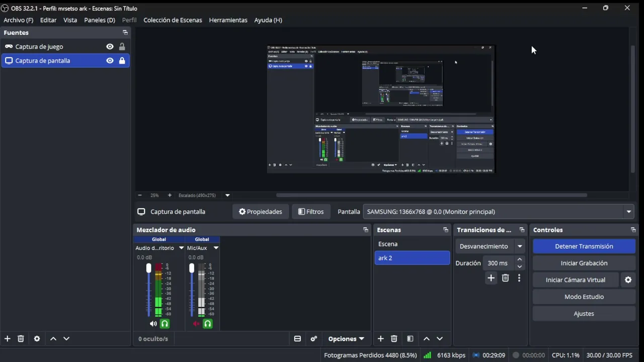This screenshot has height=362, width=644.
Task: Open Ajustes settings
Action: (x=584, y=314)
